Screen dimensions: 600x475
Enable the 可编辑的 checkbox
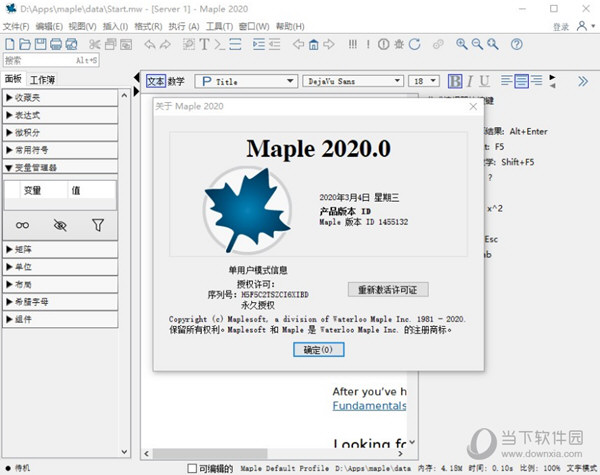click(193, 468)
